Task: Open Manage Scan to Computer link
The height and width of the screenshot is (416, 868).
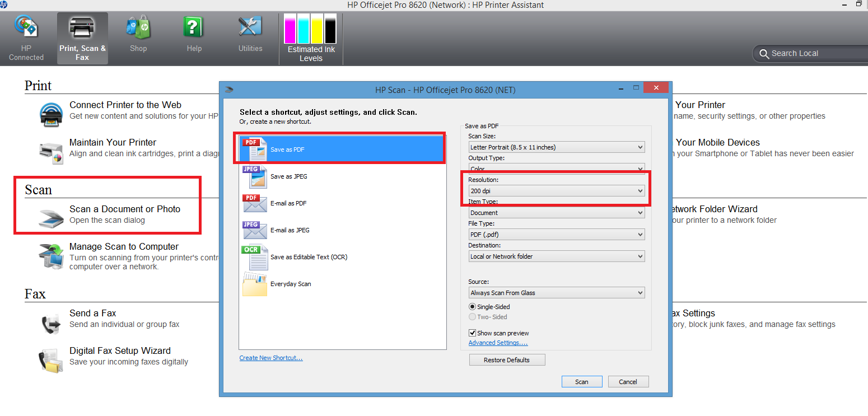Action: [124, 246]
